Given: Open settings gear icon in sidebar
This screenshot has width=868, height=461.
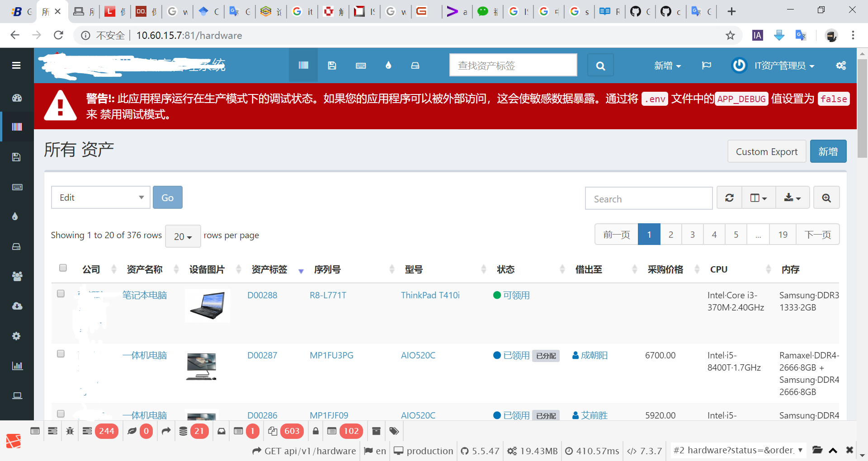Looking at the screenshot, I should [17, 336].
